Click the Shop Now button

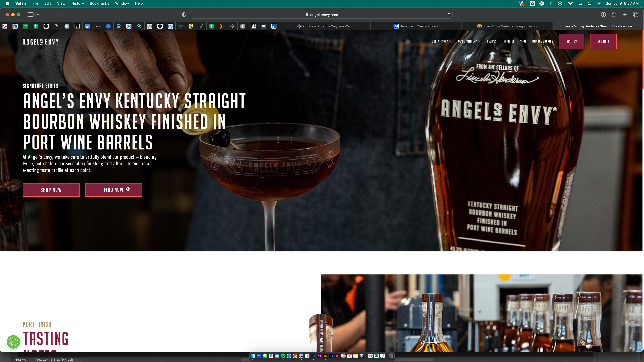pos(51,190)
